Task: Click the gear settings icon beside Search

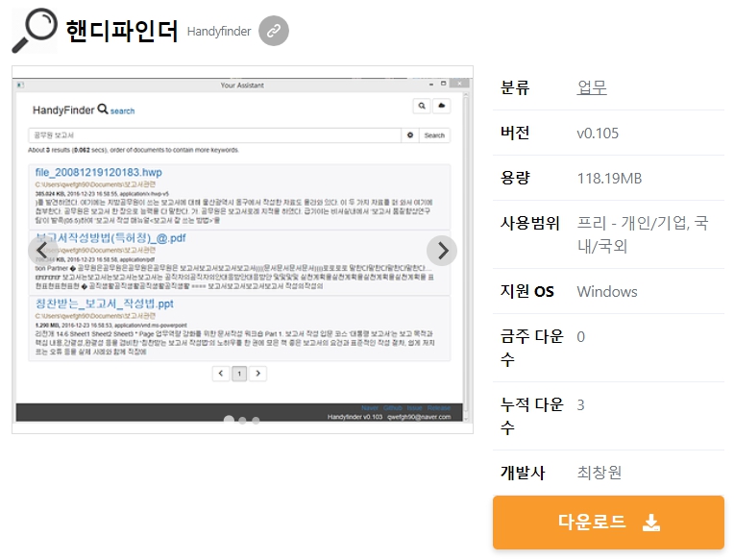Action: click(x=410, y=135)
